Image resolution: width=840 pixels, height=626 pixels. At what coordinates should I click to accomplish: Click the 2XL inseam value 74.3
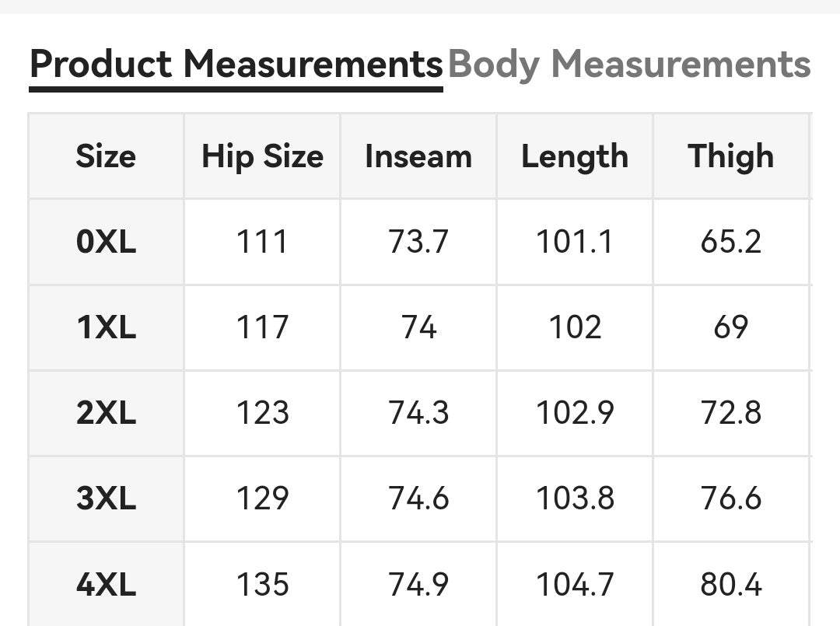418,413
